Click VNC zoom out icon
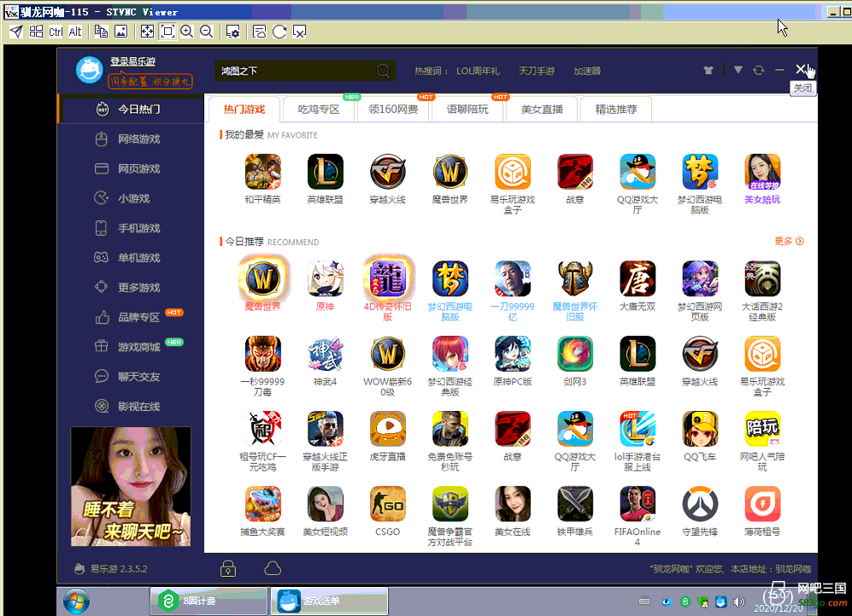The height and width of the screenshot is (616, 852). 207,32
